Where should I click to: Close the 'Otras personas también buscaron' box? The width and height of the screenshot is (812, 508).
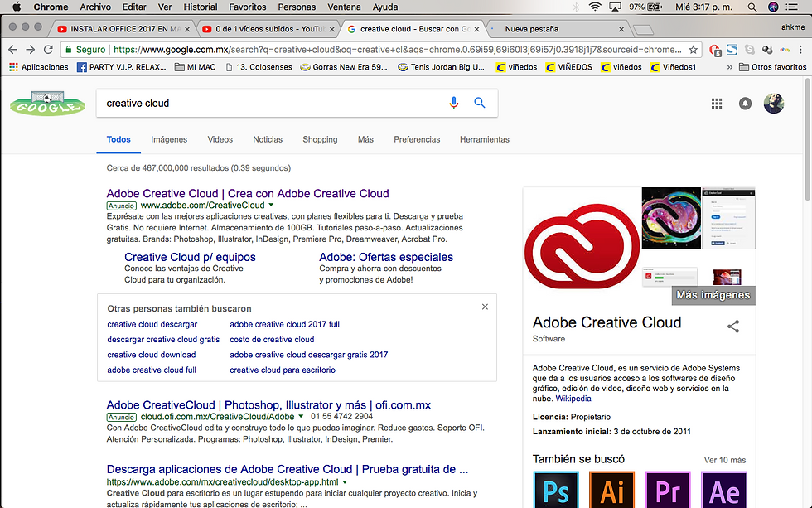485,307
